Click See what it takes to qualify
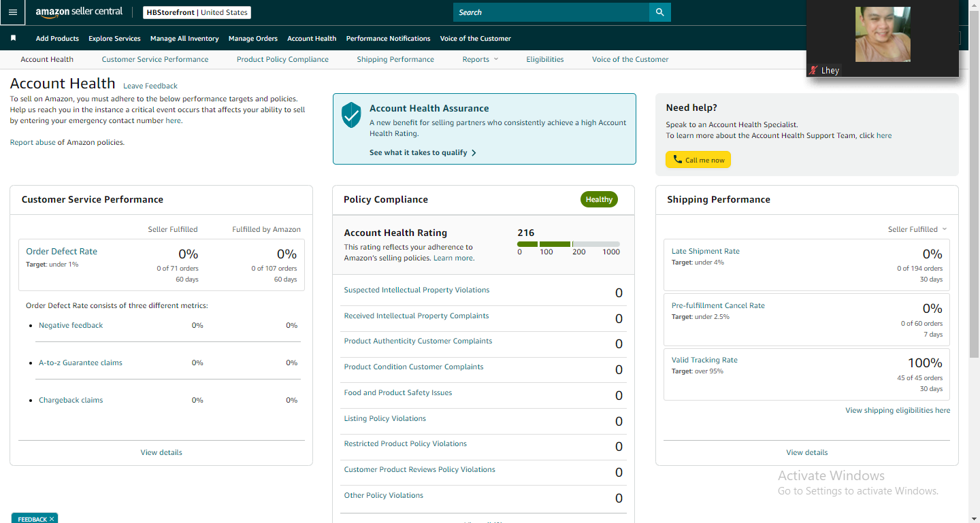980x523 pixels. tap(419, 153)
